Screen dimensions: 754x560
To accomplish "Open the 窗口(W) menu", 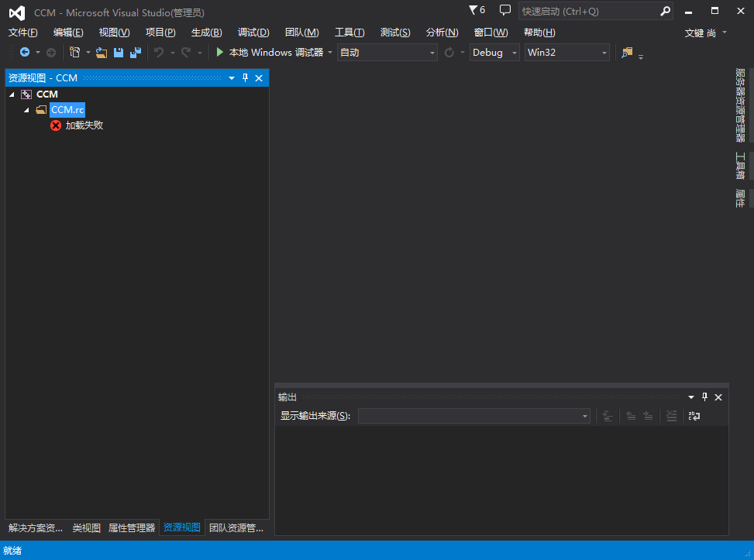I will [491, 33].
